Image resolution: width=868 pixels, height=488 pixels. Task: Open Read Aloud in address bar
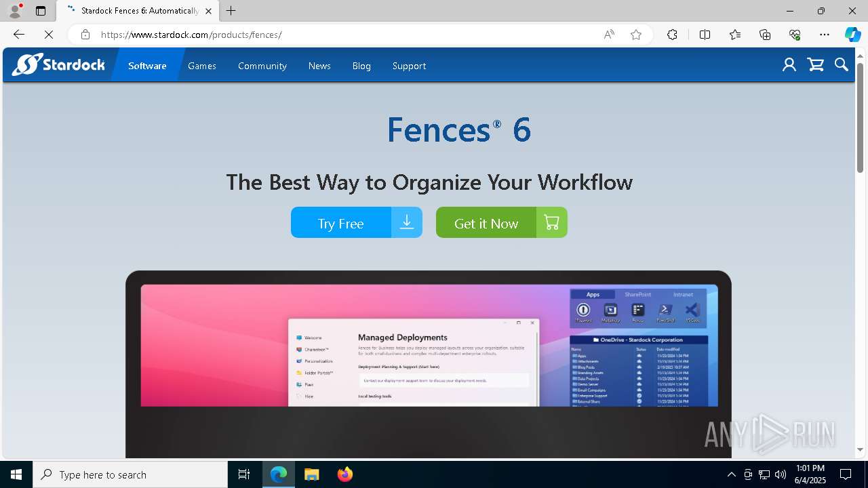609,35
